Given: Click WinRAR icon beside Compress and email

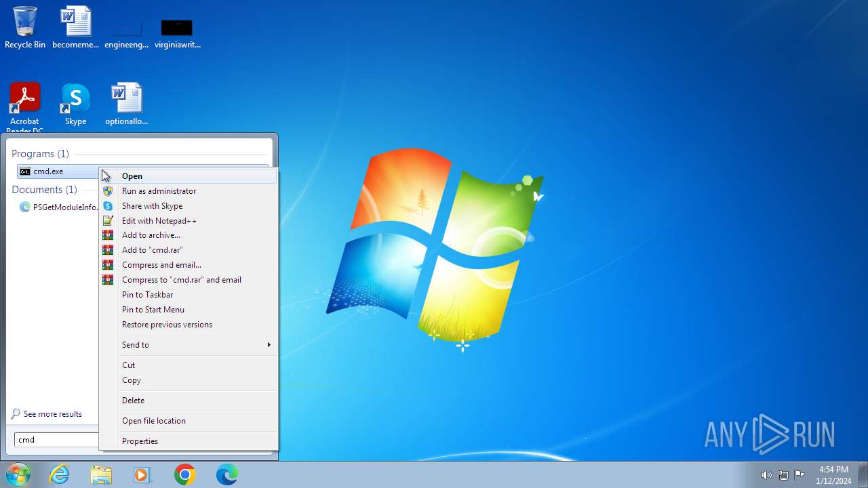Looking at the screenshot, I should [x=108, y=265].
